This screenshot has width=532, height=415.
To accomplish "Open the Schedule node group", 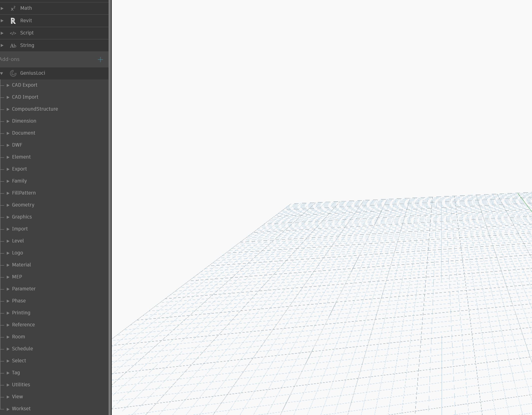I will 22,349.
